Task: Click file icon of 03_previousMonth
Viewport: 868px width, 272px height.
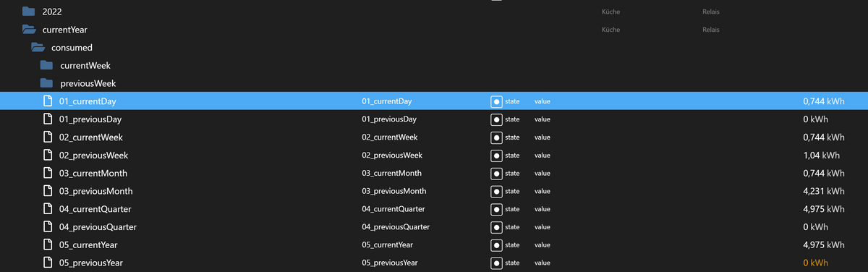Action: 48,191
